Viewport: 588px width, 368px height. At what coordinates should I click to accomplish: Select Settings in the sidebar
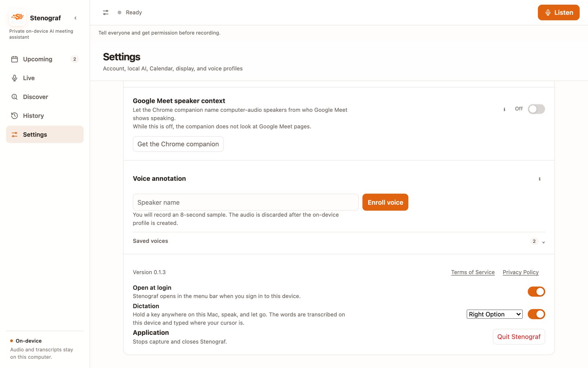(x=45, y=134)
